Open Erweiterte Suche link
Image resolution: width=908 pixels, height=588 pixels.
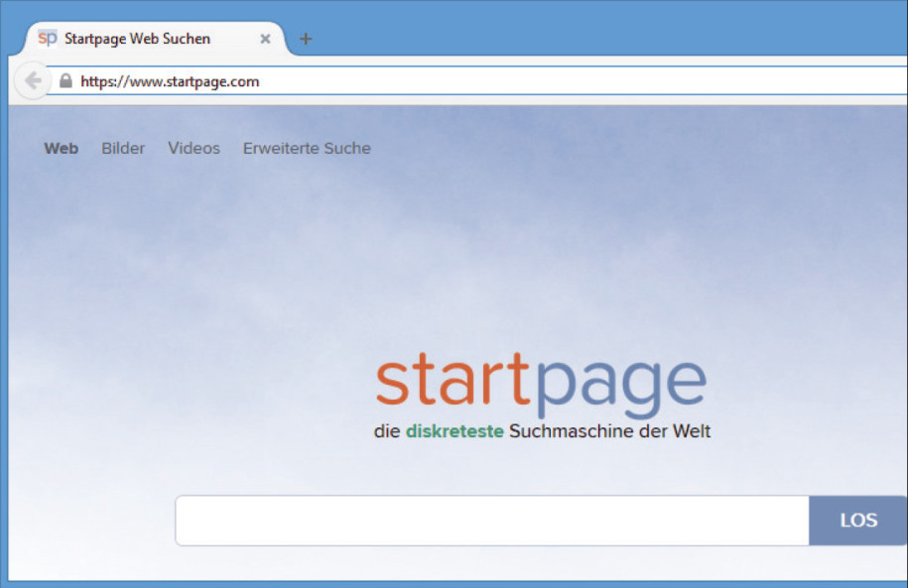pos(307,148)
